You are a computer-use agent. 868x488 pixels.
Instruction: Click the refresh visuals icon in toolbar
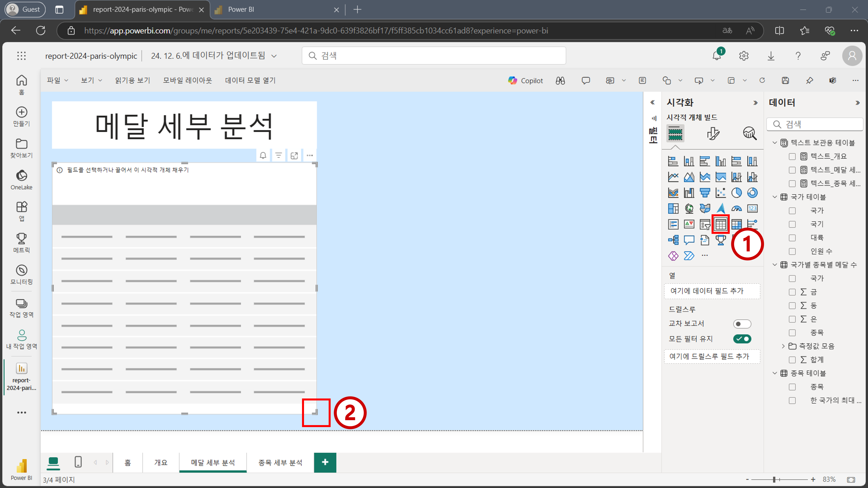pyautogui.click(x=762, y=80)
